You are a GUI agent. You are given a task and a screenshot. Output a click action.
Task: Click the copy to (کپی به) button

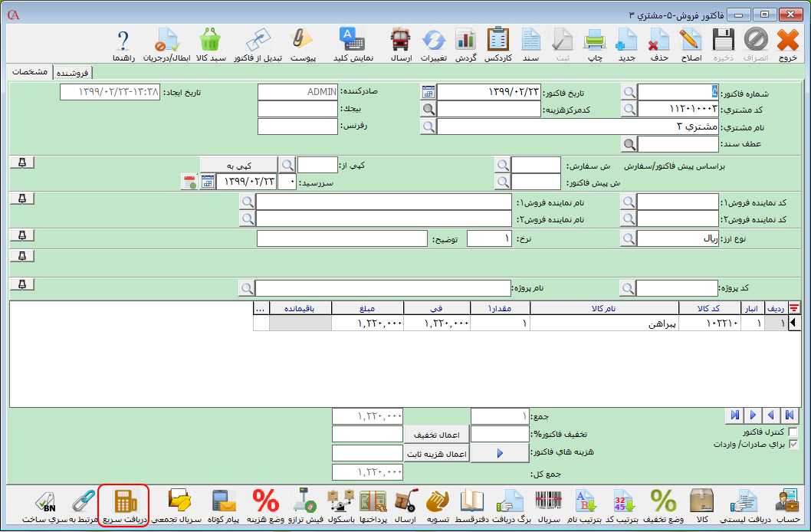pos(238,165)
